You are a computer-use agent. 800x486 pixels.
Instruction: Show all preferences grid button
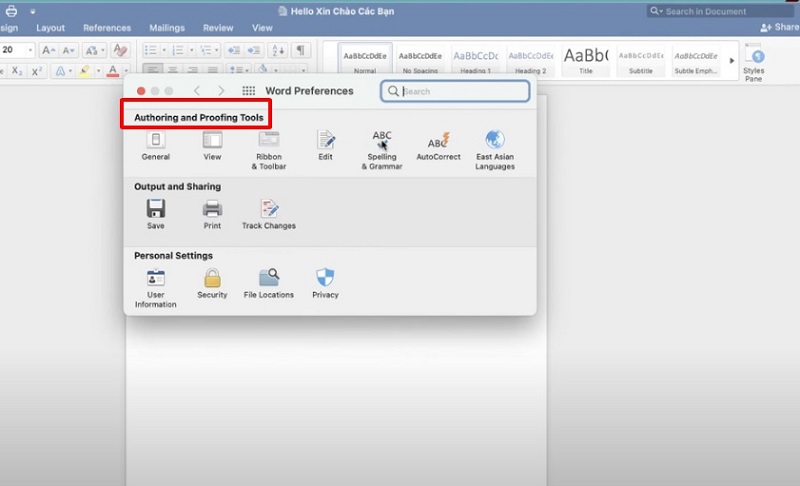tap(248, 91)
